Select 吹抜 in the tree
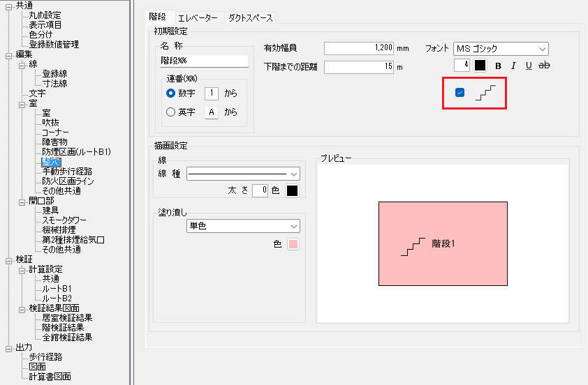Image resolution: width=588 pixels, height=385 pixels. coord(50,123)
